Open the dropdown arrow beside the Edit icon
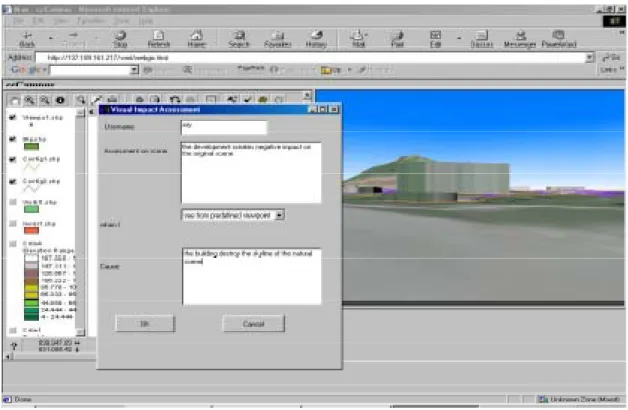The width and height of the screenshot is (628, 410). (x=459, y=38)
